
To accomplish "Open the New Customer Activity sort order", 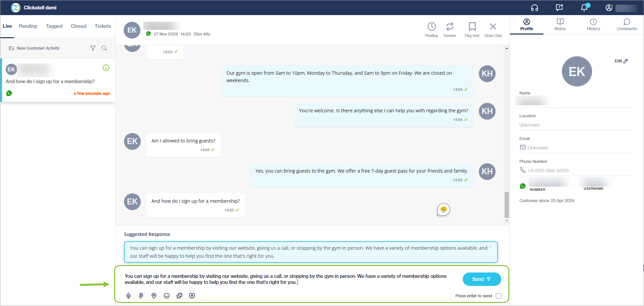I will (x=34, y=48).
